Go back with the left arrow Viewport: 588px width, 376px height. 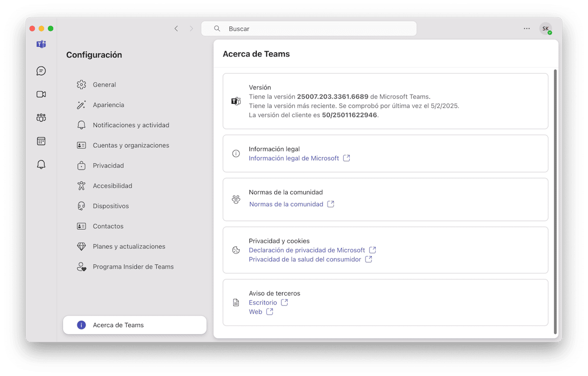[176, 29]
